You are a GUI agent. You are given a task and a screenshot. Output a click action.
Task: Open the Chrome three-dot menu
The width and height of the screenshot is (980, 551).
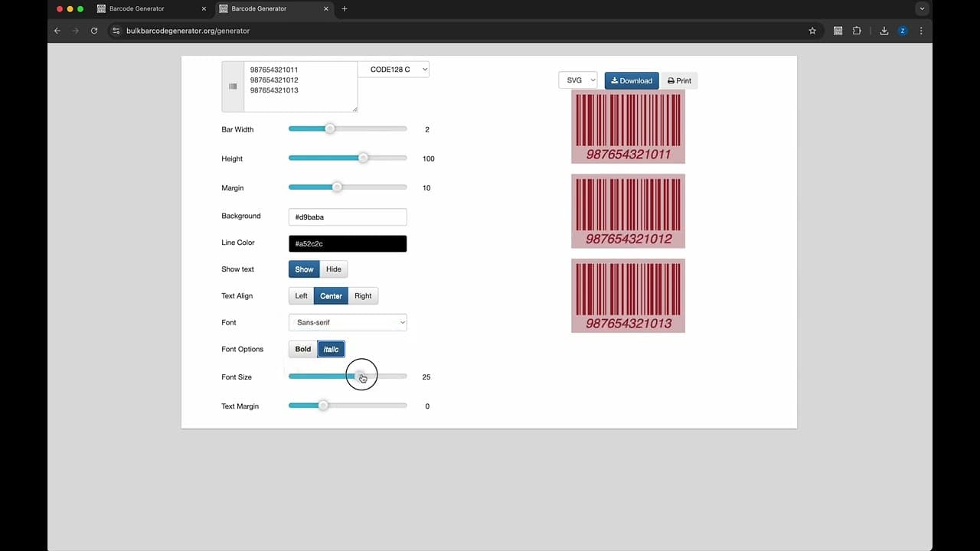coord(921,31)
